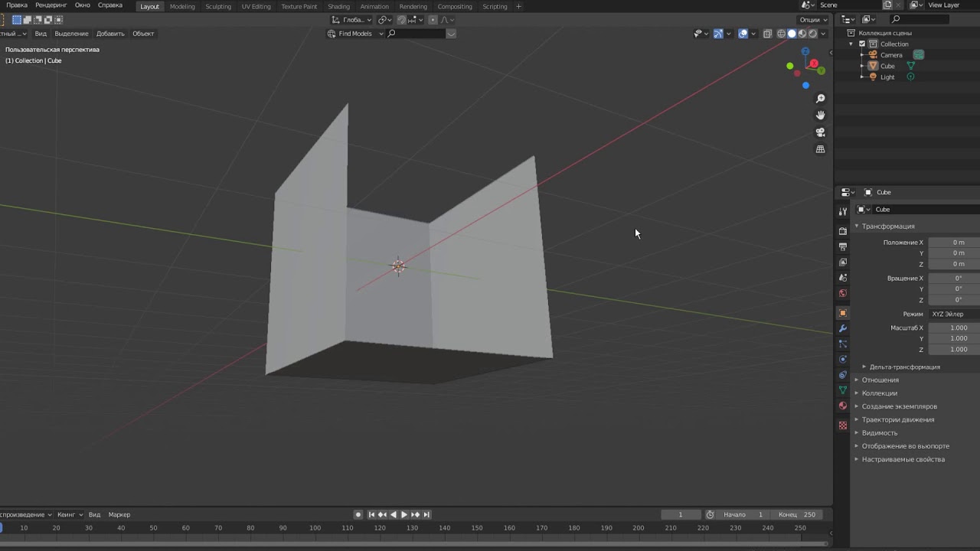The image size is (980, 551).
Task: Toggle X-ray mode in viewport header
Action: [x=767, y=34]
